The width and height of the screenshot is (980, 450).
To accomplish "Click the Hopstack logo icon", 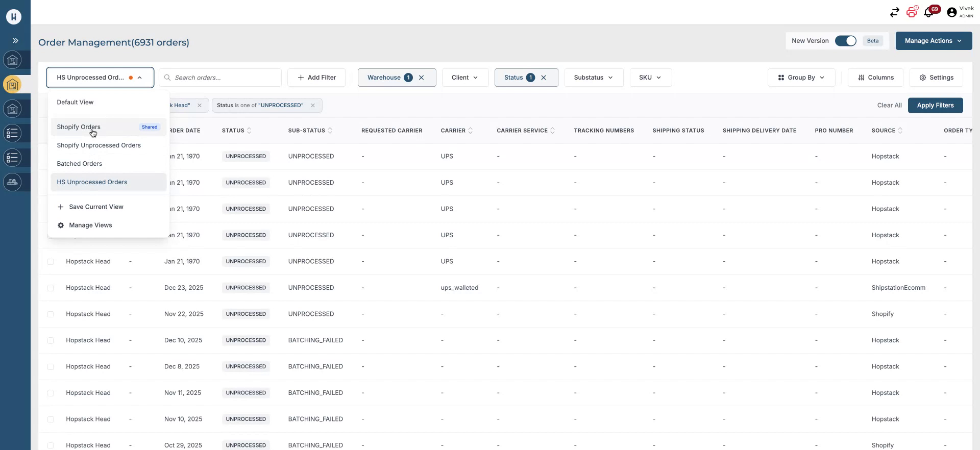I will (x=14, y=16).
